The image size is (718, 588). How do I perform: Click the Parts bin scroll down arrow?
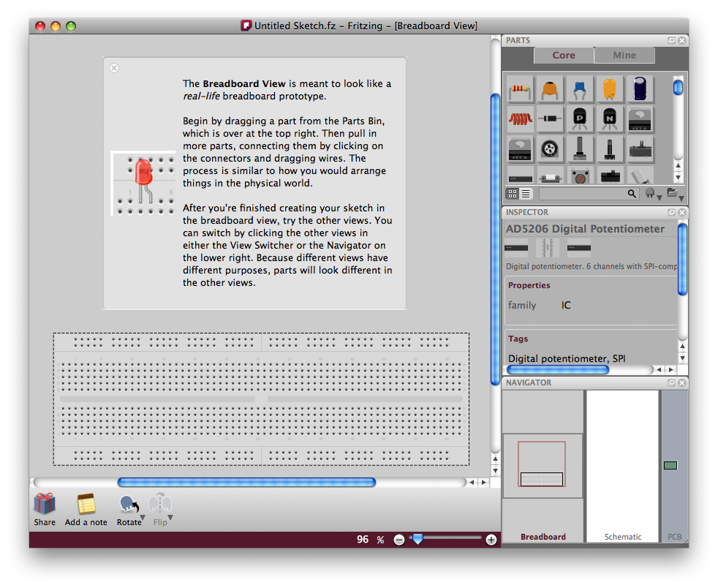pyautogui.click(x=679, y=178)
